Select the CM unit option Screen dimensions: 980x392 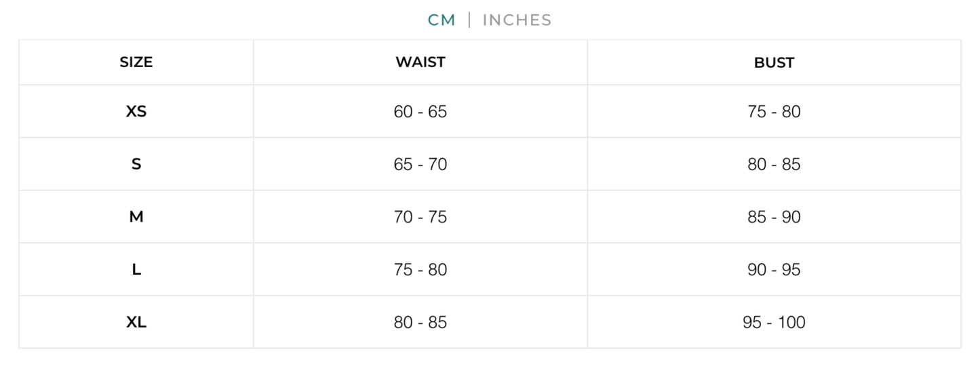pyautogui.click(x=441, y=20)
